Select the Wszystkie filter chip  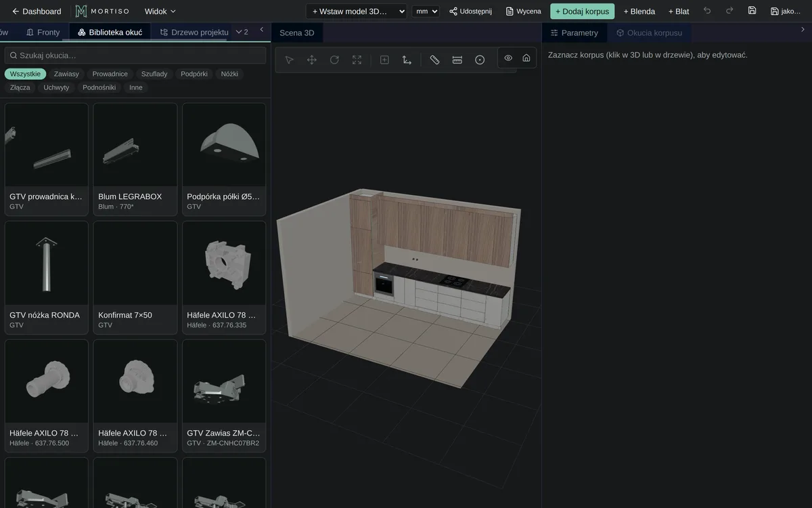click(x=26, y=74)
